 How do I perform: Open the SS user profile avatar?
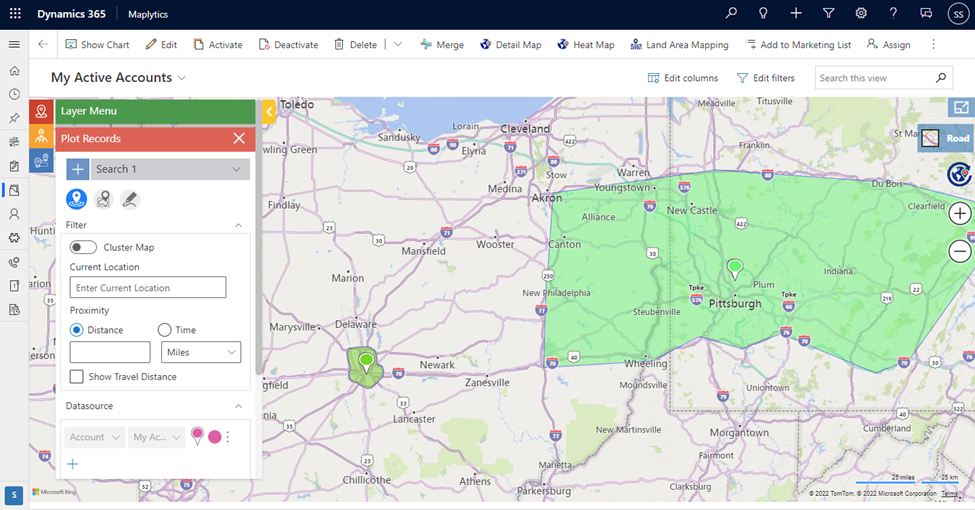[x=958, y=14]
